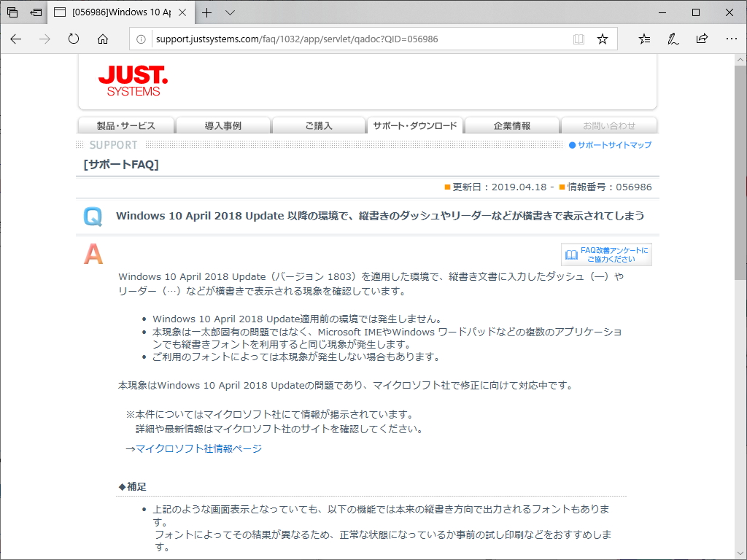Add notes with the pen icon

[x=673, y=39]
